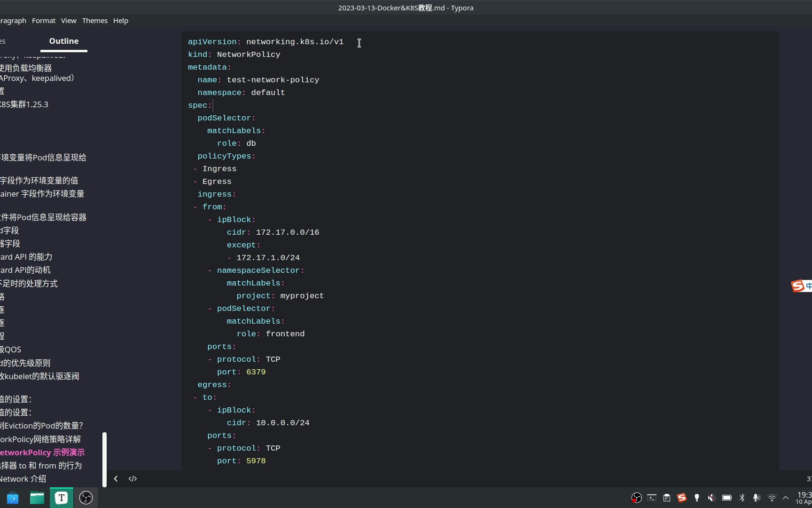Open volume control in system tray

[712, 498]
